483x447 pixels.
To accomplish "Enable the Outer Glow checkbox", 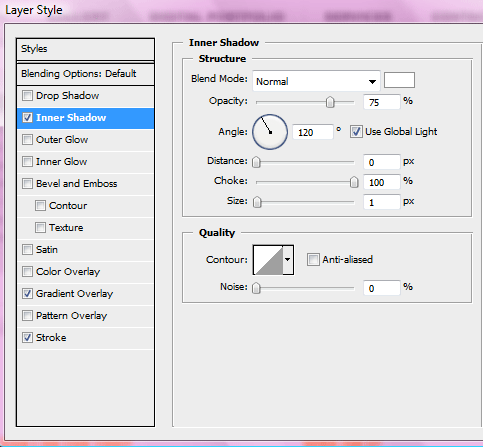I will tap(27, 140).
